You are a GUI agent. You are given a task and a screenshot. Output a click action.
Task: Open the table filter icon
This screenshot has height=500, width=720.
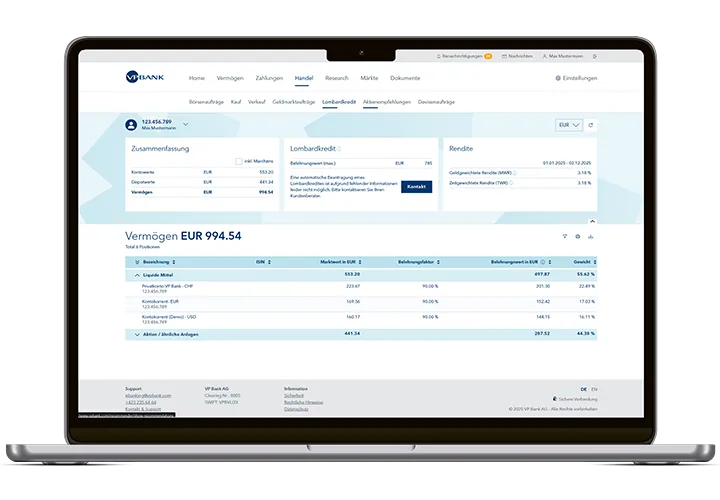(x=564, y=236)
